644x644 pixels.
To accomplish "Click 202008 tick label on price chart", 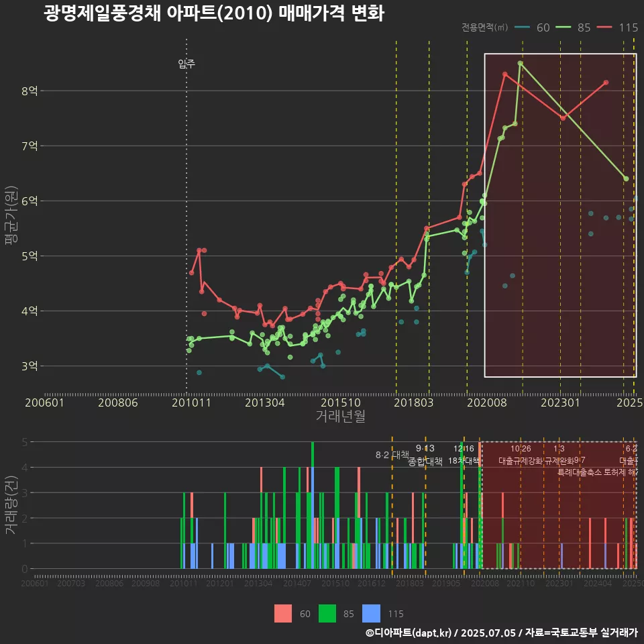I will 487,402.
